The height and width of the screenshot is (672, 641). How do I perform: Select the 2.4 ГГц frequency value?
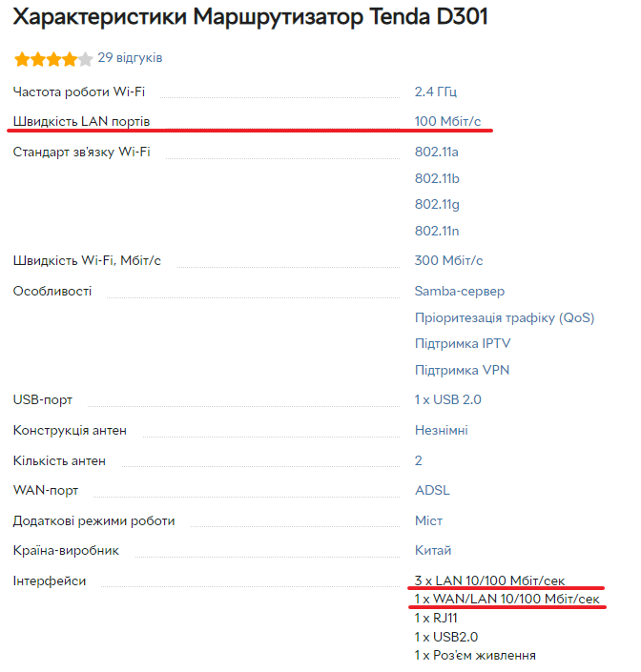tap(436, 92)
